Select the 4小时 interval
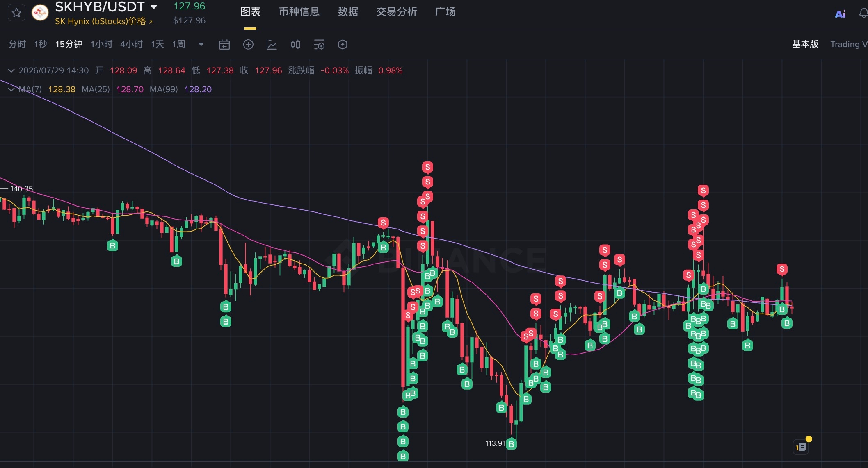Image resolution: width=868 pixels, height=468 pixels. pyautogui.click(x=131, y=44)
